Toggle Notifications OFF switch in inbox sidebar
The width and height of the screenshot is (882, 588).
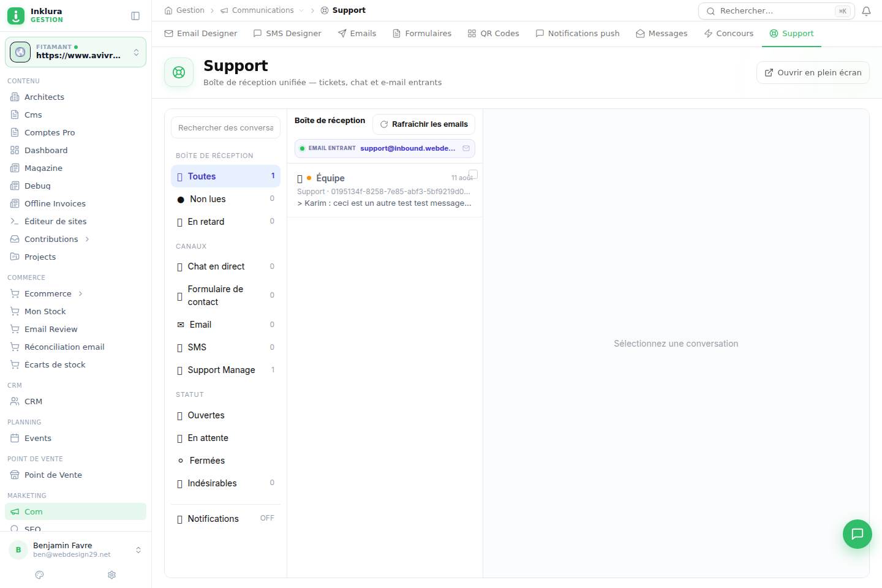267,518
